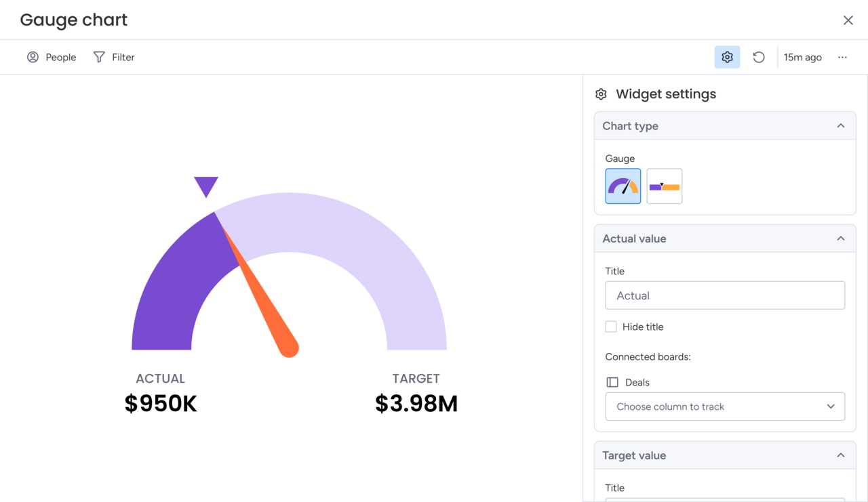This screenshot has height=502, width=868.
Task: Click the Filter button label
Action: pos(123,58)
